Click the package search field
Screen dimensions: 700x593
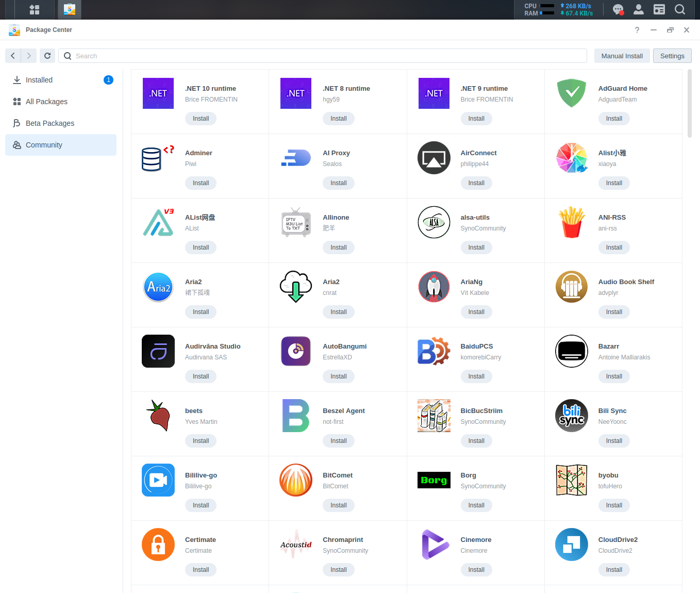click(x=323, y=56)
